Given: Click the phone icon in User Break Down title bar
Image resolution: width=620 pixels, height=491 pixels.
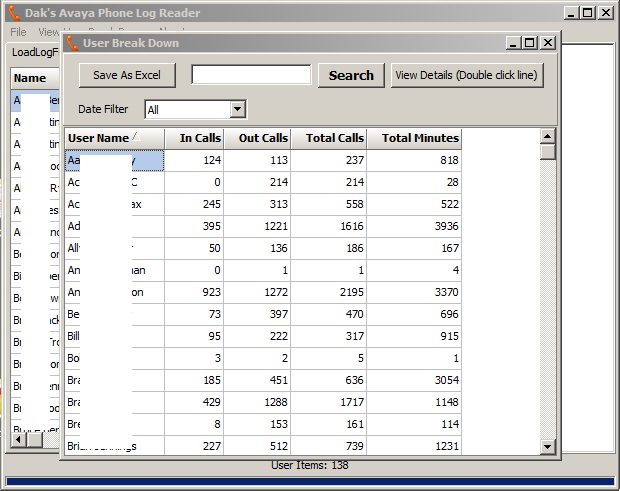Looking at the screenshot, I should [72, 43].
